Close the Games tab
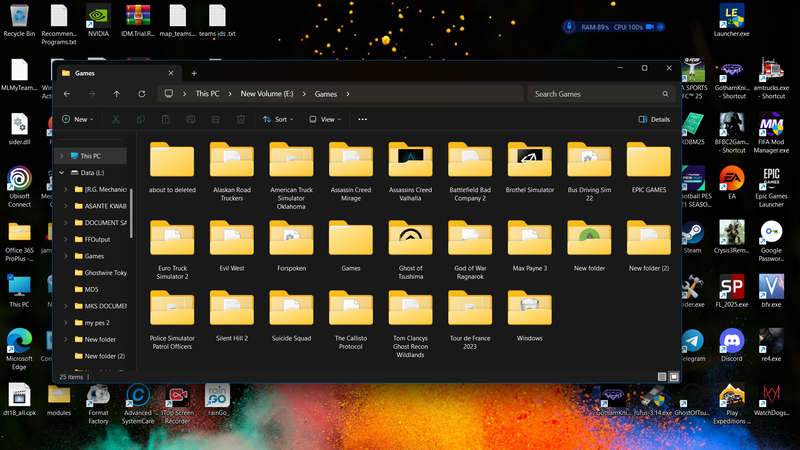Image resolution: width=800 pixels, height=450 pixels. [171, 73]
